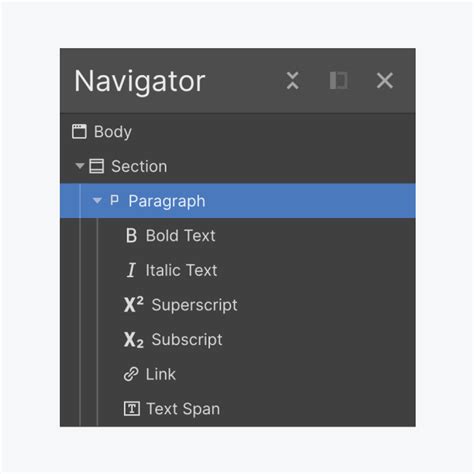The image size is (474, 474).
Task: Click the Paragraph P icon
Action: pos(114,200)
